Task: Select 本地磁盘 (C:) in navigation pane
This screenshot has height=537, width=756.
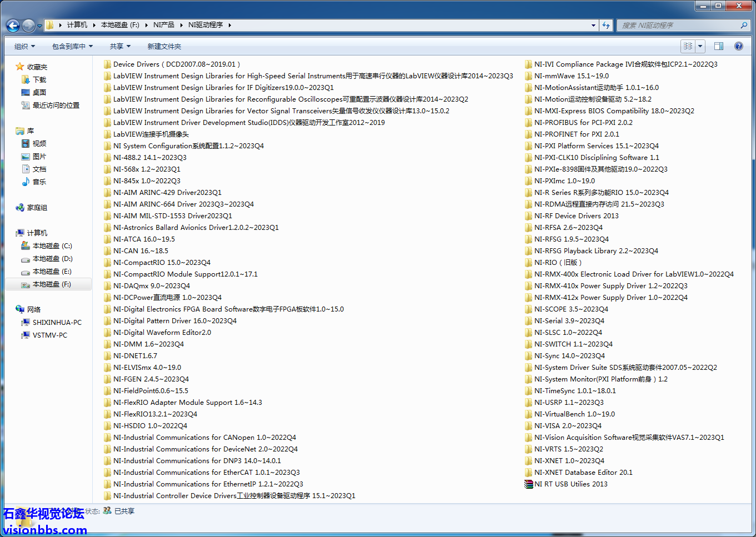Action: (52, 246)
